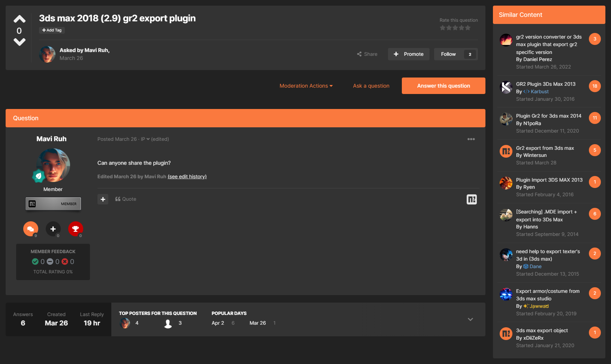View Mavi Ruh's post count icon

point(31,229)
